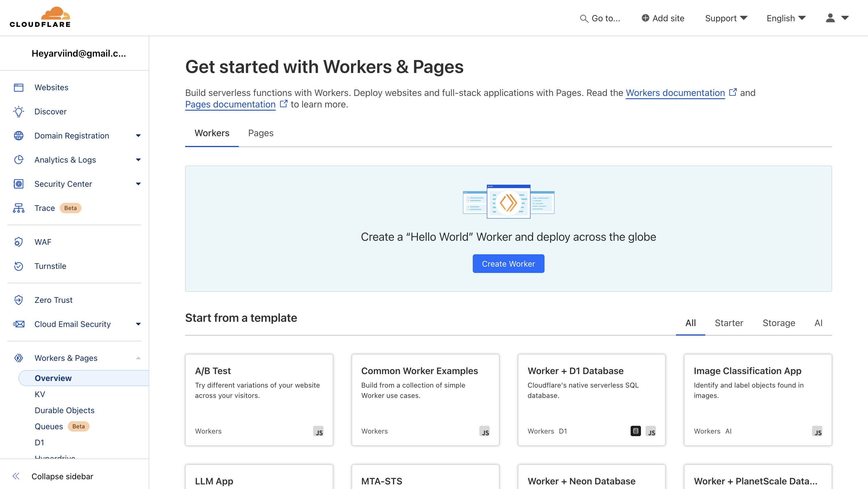This screenshot has height=489, width=868.
Task: Click the Cloudflare logo
Action: (x=40, y=17)
